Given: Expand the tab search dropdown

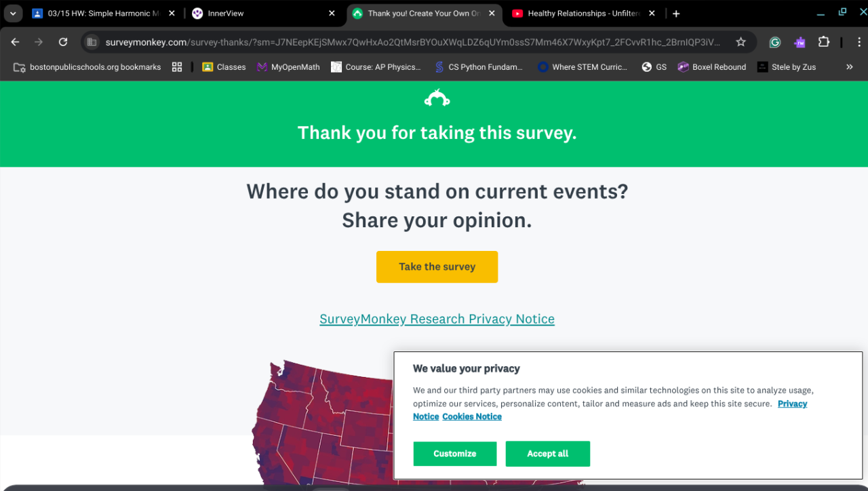Looking at the screenshot, I should (13, 14).
